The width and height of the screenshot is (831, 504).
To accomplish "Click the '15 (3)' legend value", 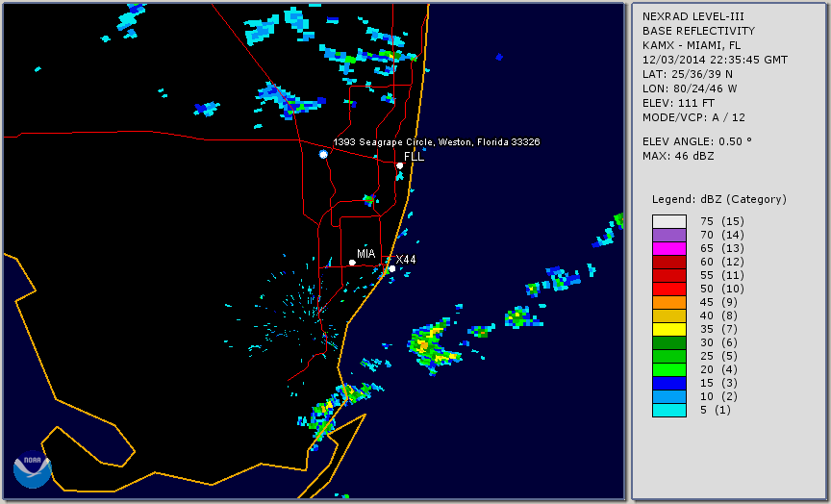I will click(718, 383).
